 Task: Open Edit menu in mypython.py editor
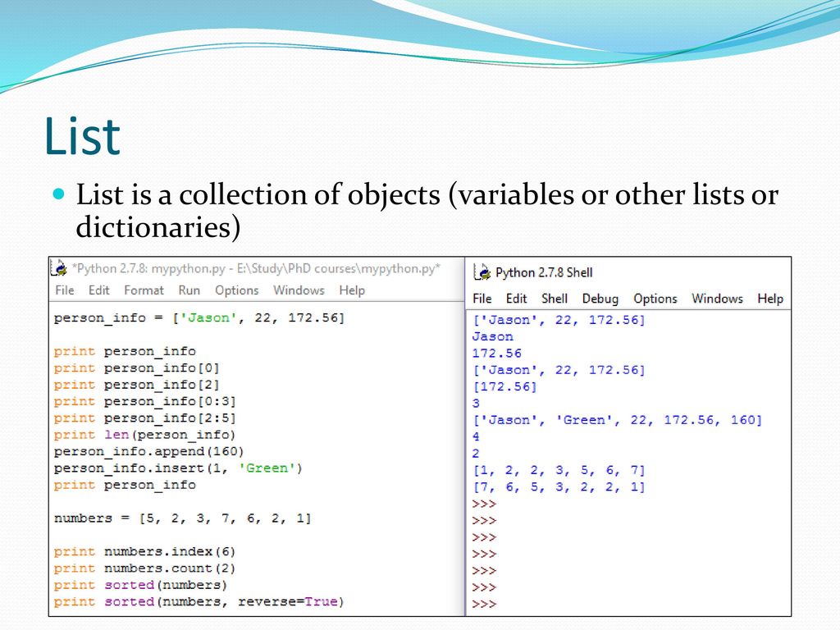click(x=98, y=290)
